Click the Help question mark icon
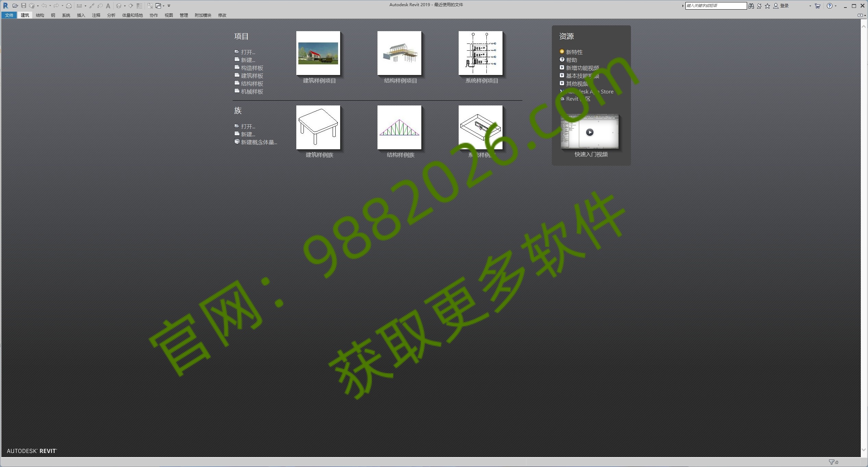The width and height of the screenshot is (868, 467). click(x=829, y=6)
